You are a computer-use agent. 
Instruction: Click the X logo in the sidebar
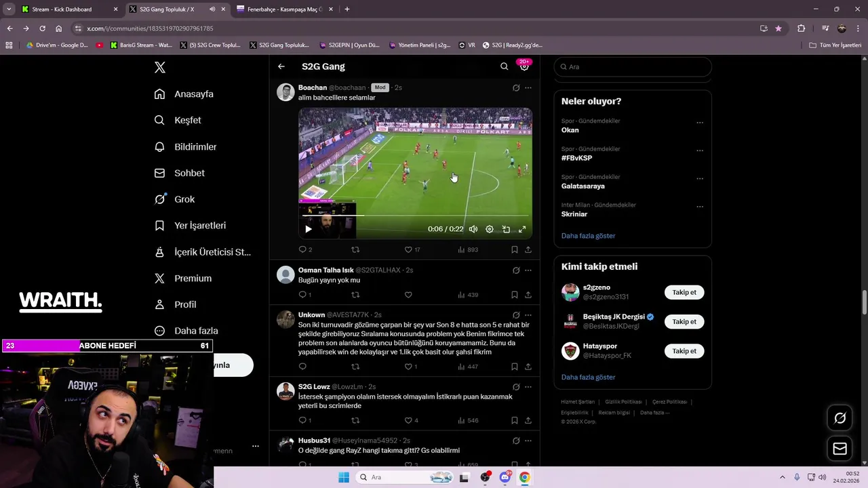(160, 67)
